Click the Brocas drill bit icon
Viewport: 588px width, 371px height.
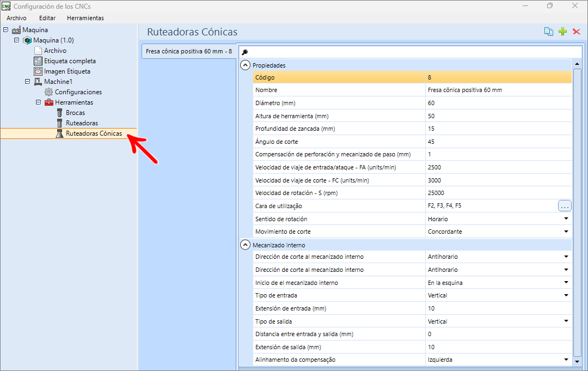tap(59, 113)
